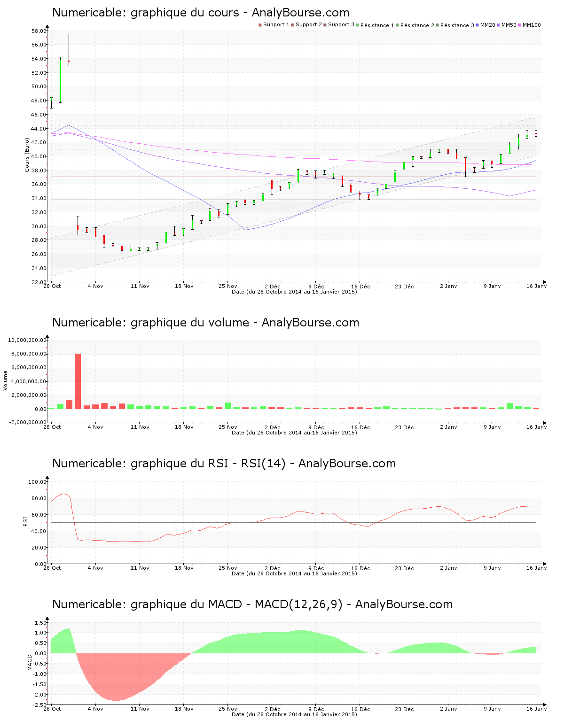Screen dimensions: 564x728
Task: Click the 'MACD' y-axis label
Action: pyautogui.click(x=30, y=662)
